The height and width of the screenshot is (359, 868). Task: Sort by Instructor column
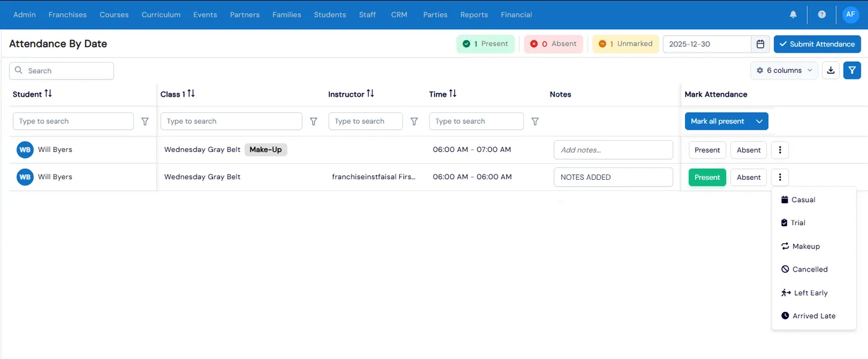(x=370, y=94)
